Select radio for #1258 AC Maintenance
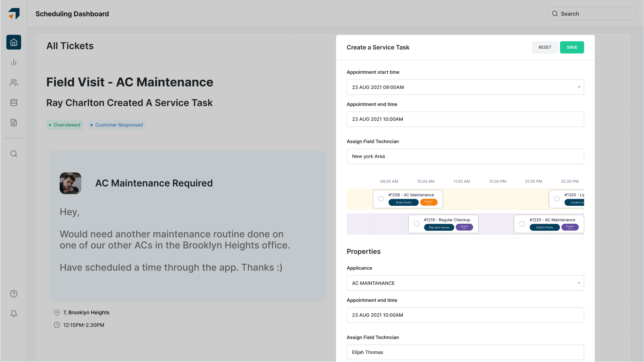 (381, 199)
